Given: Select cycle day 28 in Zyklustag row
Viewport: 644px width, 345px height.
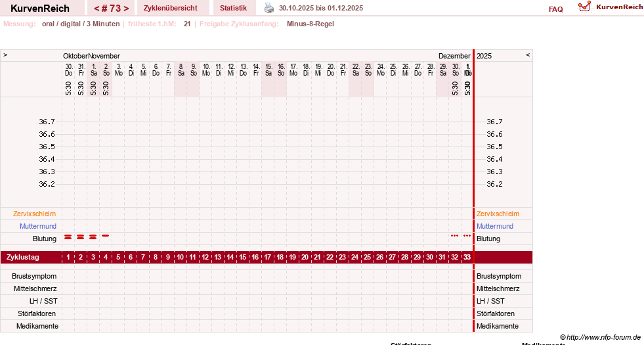Looking at the screenshot, I should click(404, 258).
